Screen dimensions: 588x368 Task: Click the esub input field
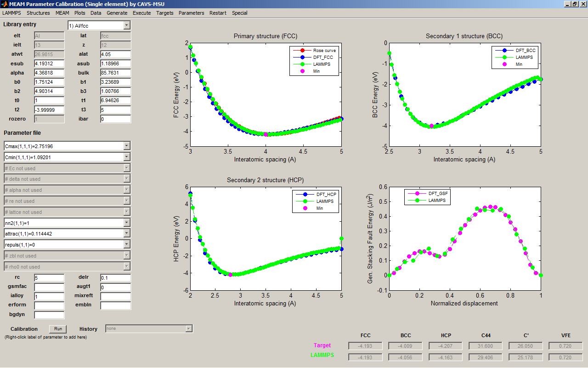coord(49,63)
